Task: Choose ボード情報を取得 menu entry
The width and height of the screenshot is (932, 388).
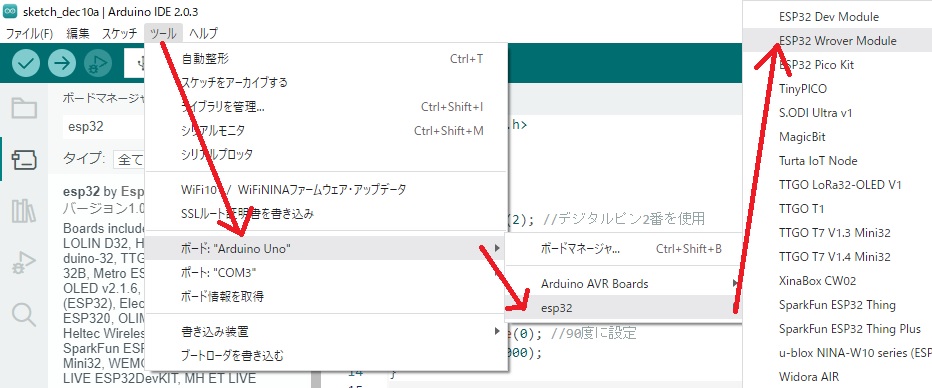Action: tap(326, 296)
